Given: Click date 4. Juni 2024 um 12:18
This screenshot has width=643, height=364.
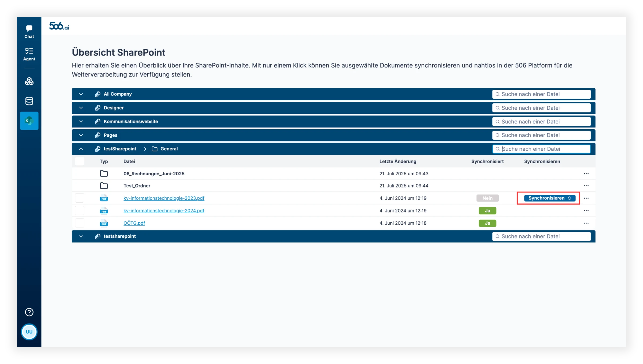Looking at the screenshot, I should pos(403,223).
